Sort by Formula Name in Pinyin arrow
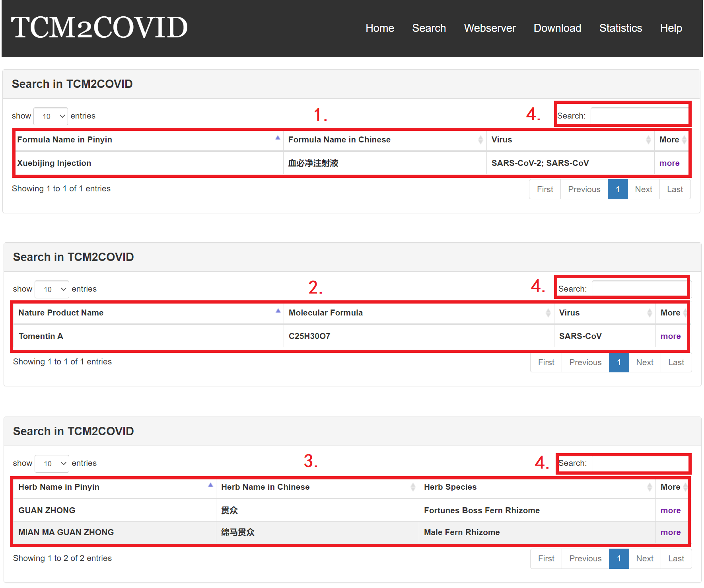 [278, 138]
